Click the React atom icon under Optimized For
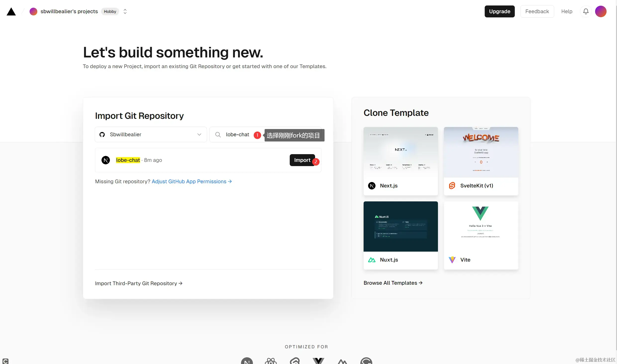Screen dimensions: 617x364 [x=271, y=361]
